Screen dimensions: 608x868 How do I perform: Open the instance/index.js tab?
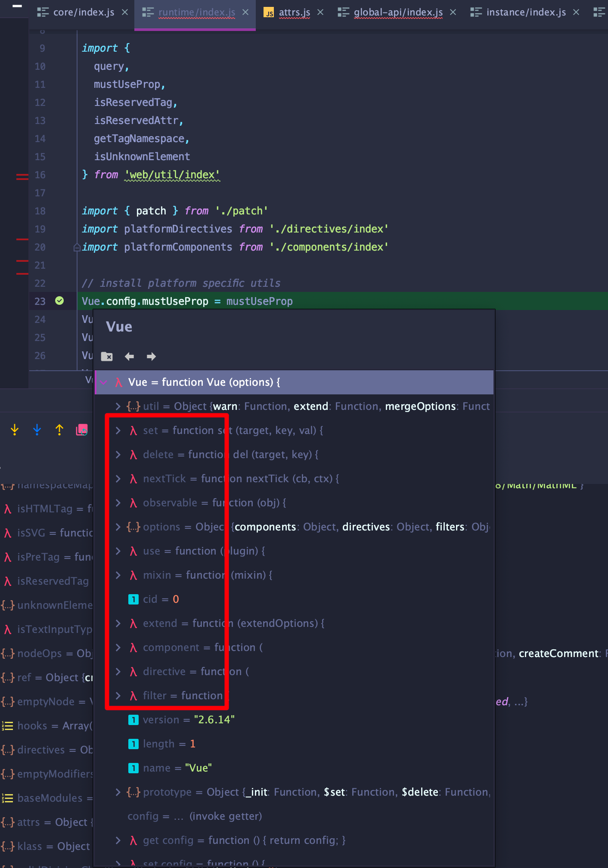point(526,12)
